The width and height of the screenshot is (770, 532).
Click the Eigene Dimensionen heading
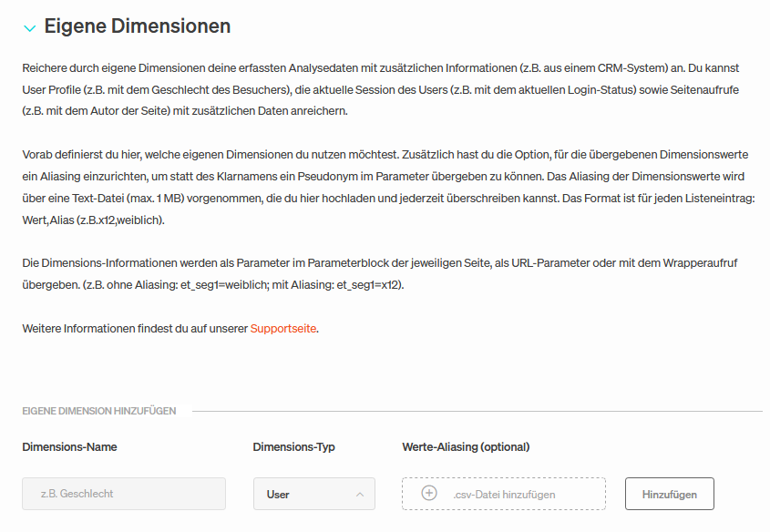pos(138,26)
